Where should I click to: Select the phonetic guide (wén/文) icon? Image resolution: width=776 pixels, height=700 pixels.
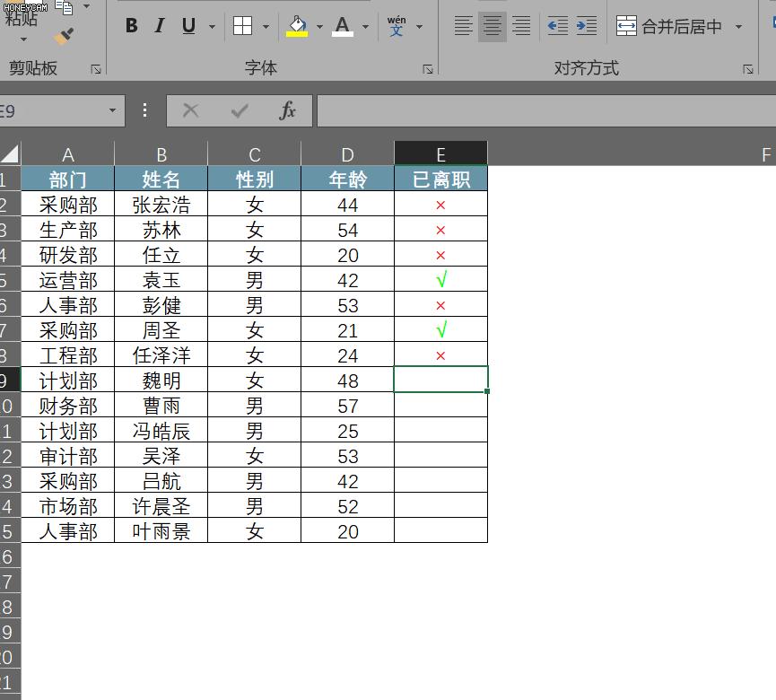pos(398,24)
